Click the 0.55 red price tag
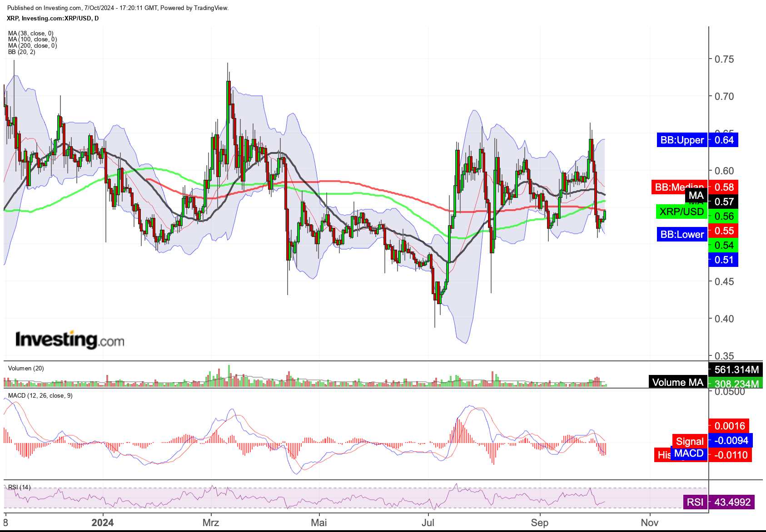Screen dimensions: 766x532 pos(723,231)
